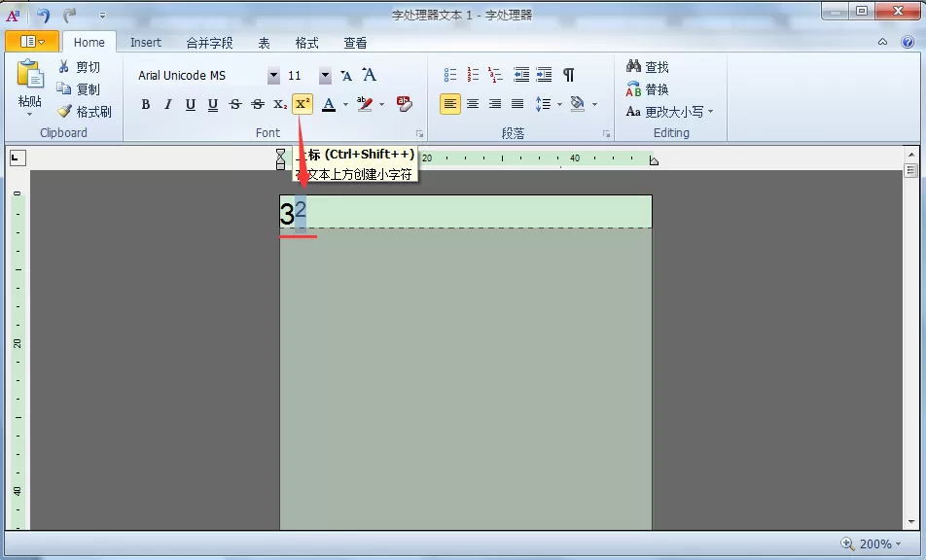The width and height of the screenshot is (926, 560).
Task: Click the Paste (粘贴) clipboard icon
Action: coord(30,75)
